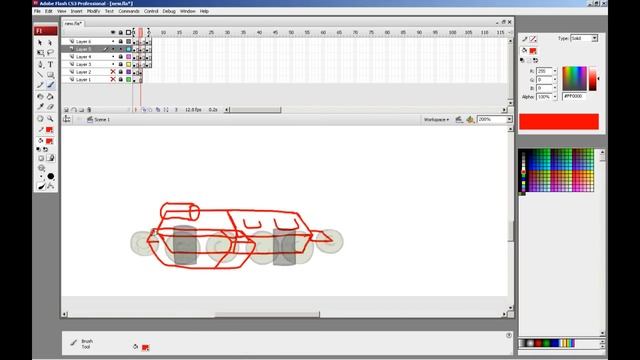Click Insert Layer Folder button
This screenshot has height=360, width=640.
(x=82, y=110)
